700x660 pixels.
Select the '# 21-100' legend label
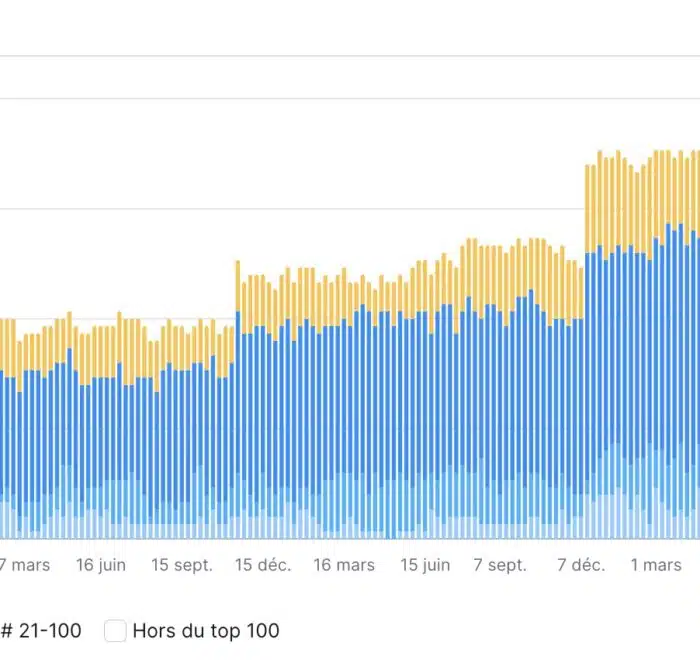point(41,630)
